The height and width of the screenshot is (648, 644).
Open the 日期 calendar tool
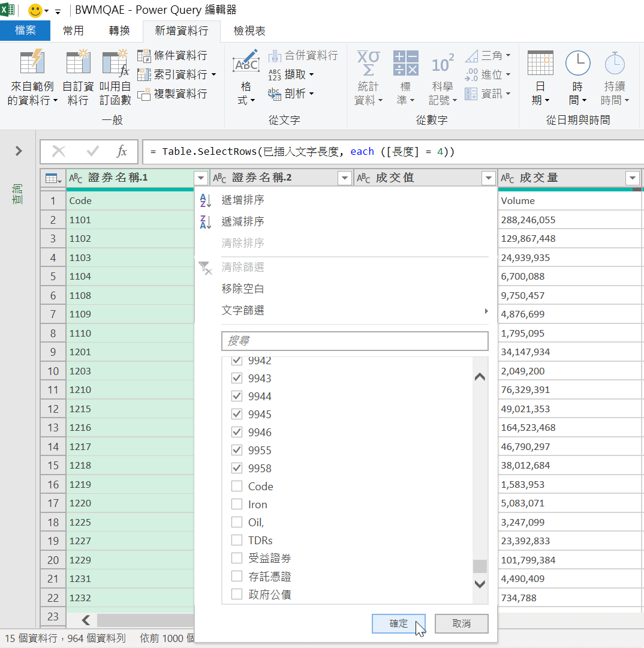pyautogui.click(x=540, y=77)
